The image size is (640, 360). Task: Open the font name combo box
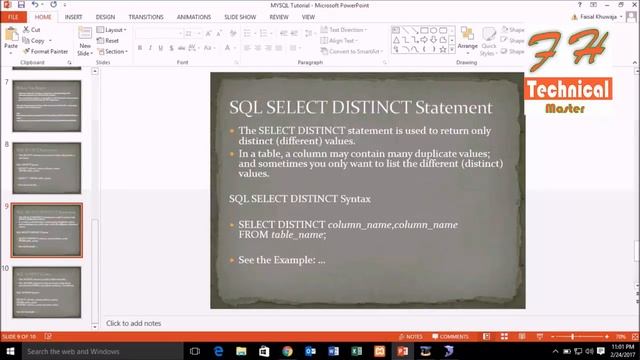(159, 33)
